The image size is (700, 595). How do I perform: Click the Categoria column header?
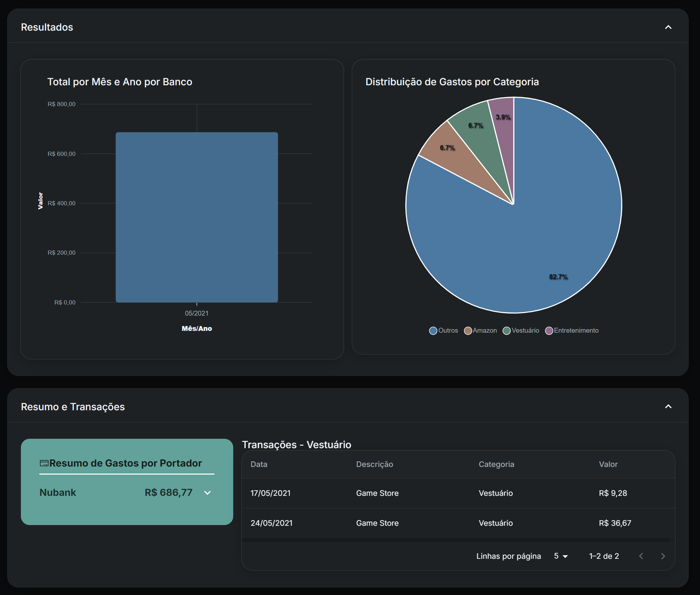pyautogui.click(x=496, y=464)
